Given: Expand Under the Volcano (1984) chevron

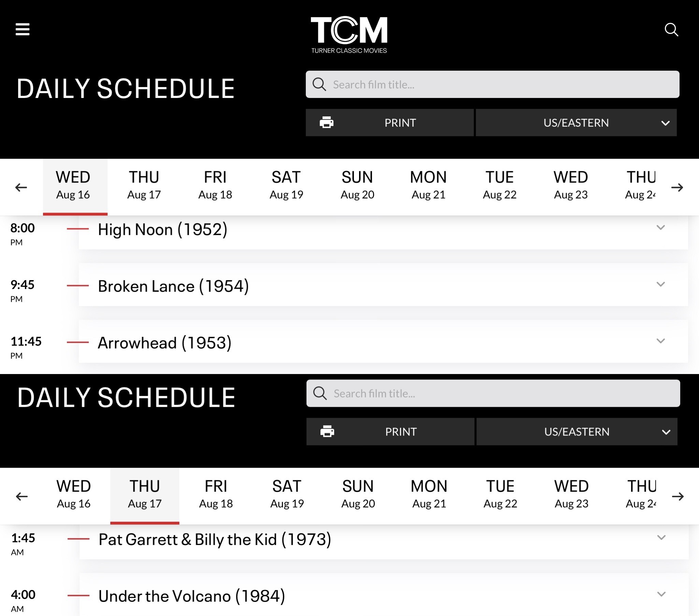Looking at the screenshot, I should click(661, 594).
